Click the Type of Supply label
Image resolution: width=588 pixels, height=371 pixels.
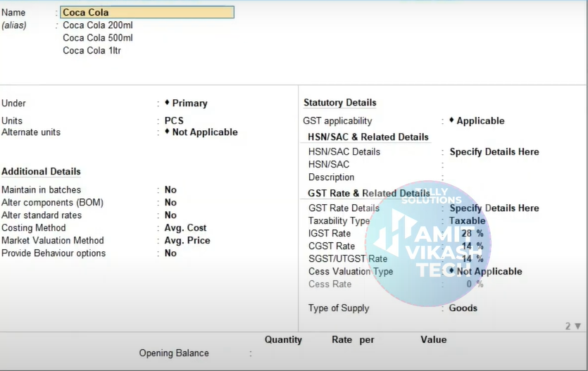[339, 308]
